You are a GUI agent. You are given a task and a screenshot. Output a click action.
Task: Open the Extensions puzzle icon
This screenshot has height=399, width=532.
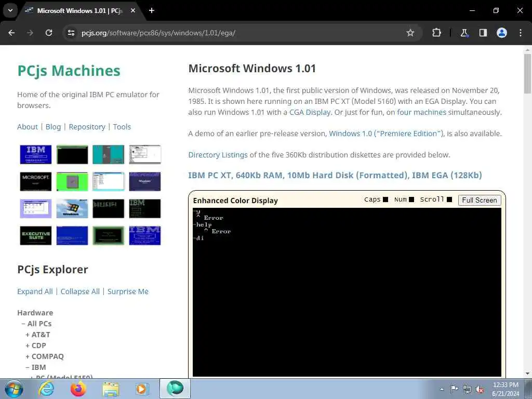436,33
